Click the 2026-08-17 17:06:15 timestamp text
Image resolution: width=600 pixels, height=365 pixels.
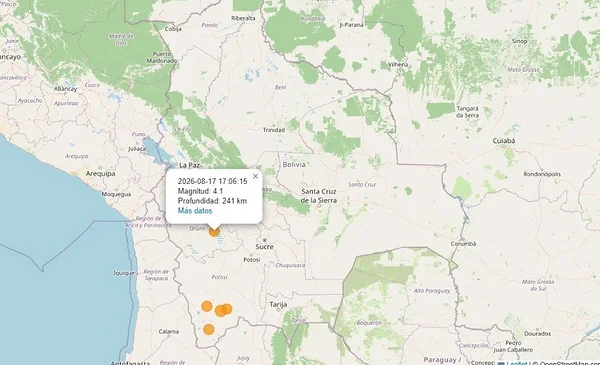[x=212, y=181]
